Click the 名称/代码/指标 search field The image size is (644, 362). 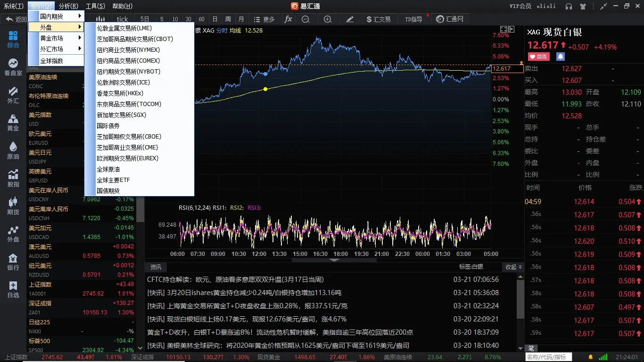pyautogui.click(x=548, y=357)
